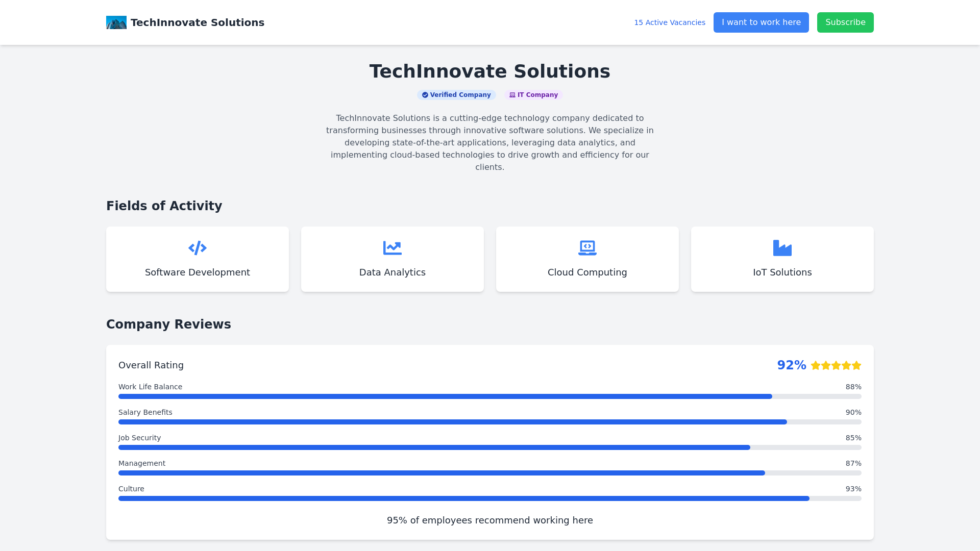Click the Management label

point(142,463)
